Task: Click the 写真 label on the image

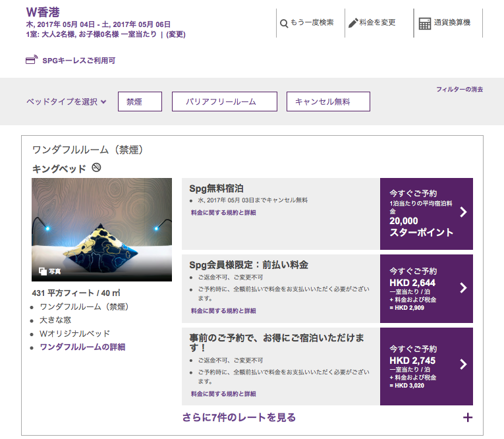Action: coord(55,272)
